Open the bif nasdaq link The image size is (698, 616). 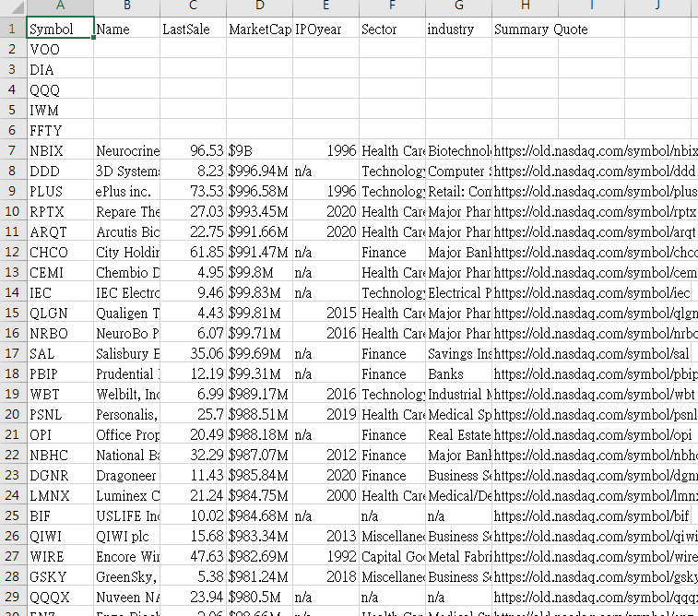(592, 515)
